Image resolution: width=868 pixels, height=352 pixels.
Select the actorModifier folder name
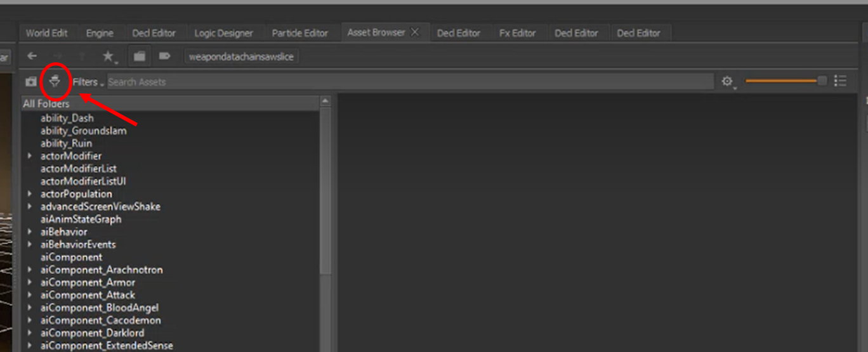click(70, 156)
